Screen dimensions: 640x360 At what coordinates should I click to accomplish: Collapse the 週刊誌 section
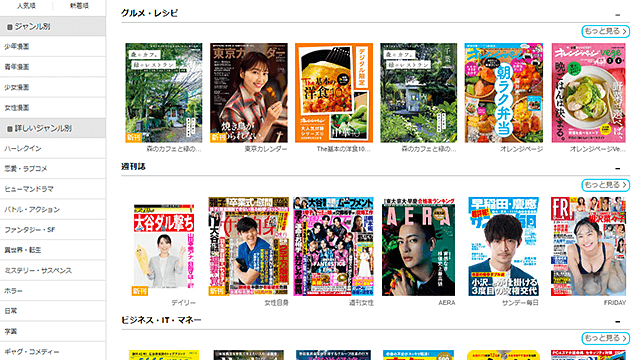[618, 168]
